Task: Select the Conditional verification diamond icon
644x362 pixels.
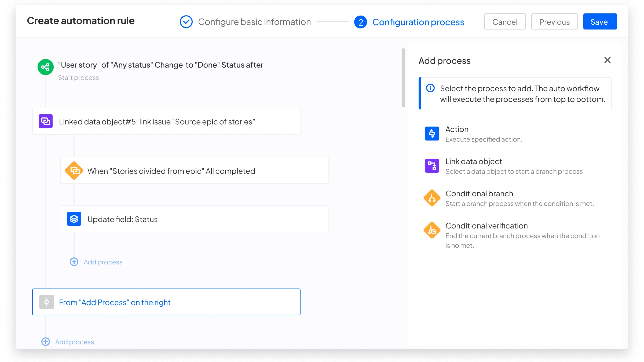Action: tap(432, 230)
